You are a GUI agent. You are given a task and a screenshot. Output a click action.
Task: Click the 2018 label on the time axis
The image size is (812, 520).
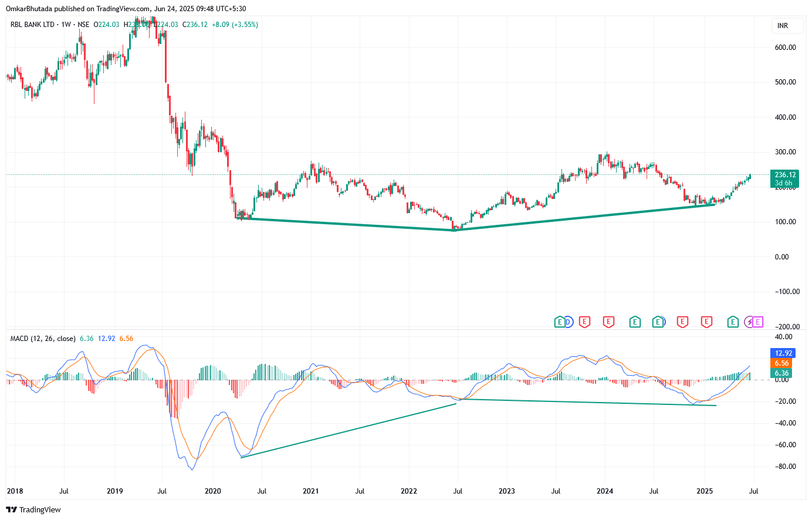pos(15,491)
